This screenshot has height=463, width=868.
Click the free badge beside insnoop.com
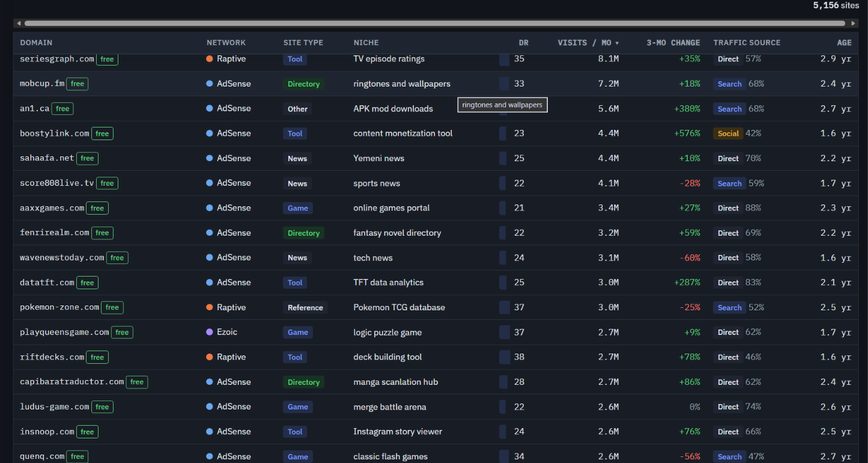point(87,432)
